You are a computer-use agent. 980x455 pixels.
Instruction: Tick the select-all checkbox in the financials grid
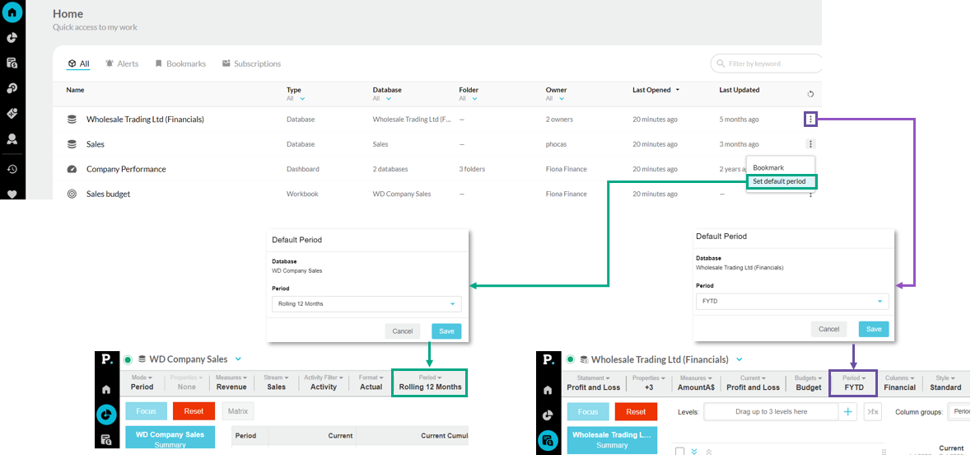point(679,451)
